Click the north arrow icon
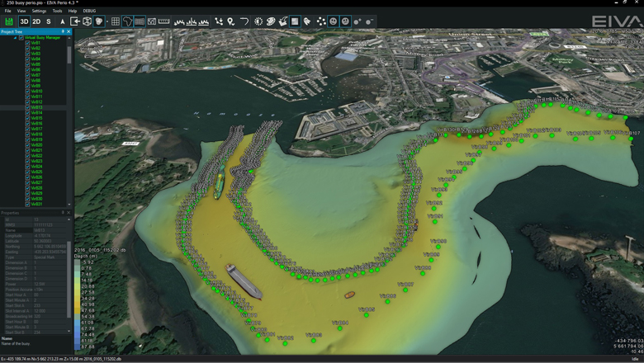 click(62, 21)
